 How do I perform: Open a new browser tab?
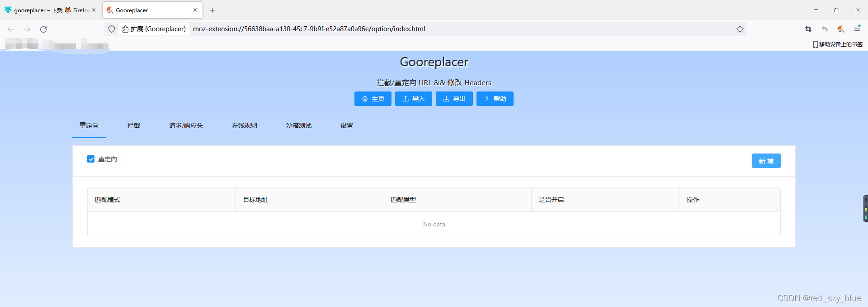coord(212,10)
